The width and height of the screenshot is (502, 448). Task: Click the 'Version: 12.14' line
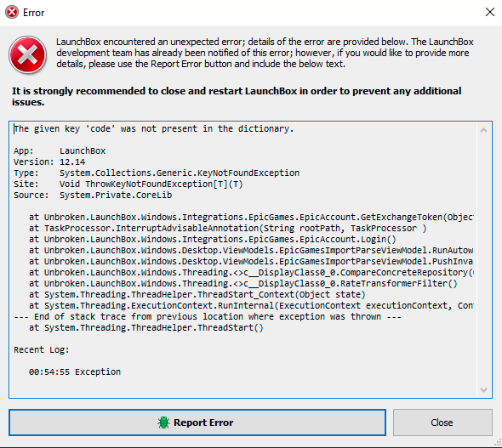[49, 162]
